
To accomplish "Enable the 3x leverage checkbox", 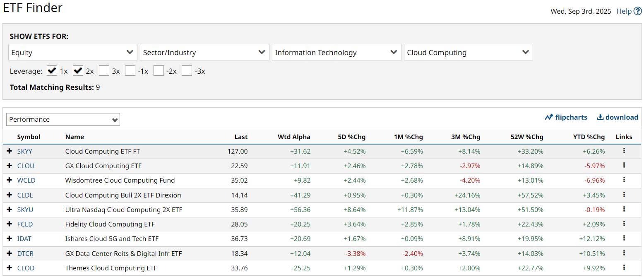I will [104, 71].
